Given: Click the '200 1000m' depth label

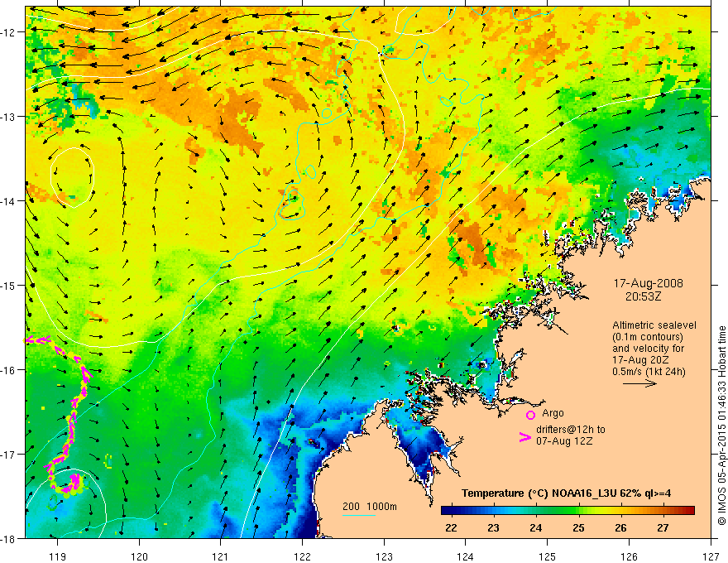Looking at the screenshot, I should pos(370,507).
